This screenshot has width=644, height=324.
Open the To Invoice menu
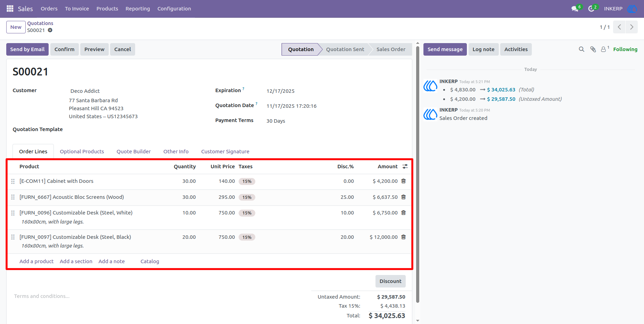pyautogui.click(x=77, y=9)
